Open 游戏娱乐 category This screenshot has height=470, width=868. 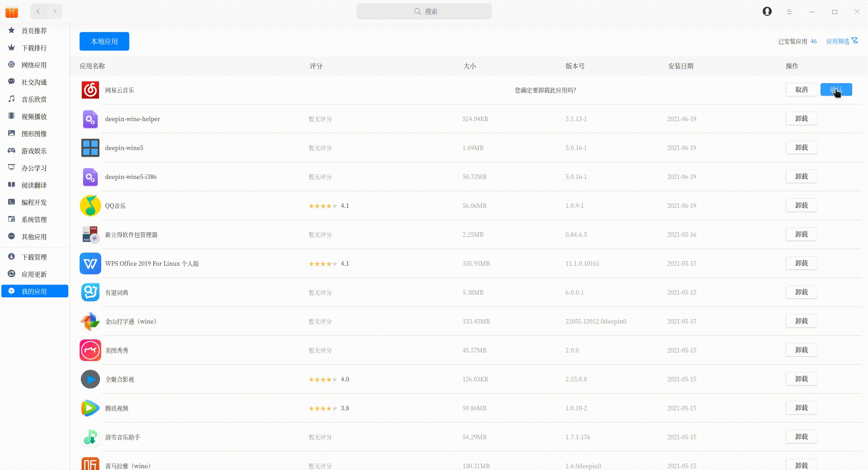point(34,151)
